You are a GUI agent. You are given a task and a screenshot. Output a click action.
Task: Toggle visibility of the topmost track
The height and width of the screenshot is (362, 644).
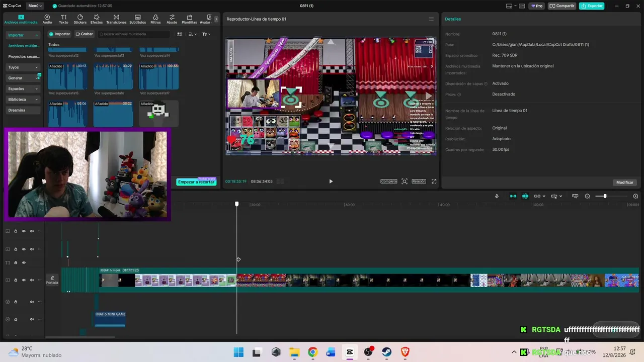click(x=24, y=231)
